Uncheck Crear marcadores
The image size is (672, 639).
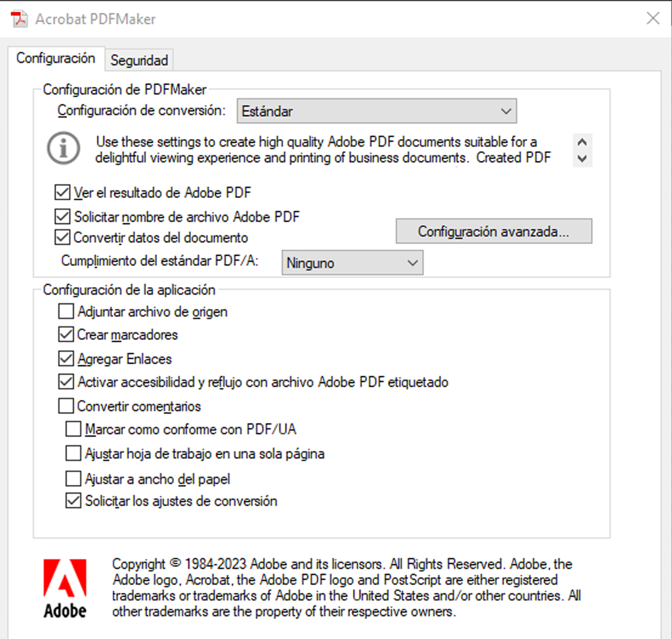coord(66,334)
